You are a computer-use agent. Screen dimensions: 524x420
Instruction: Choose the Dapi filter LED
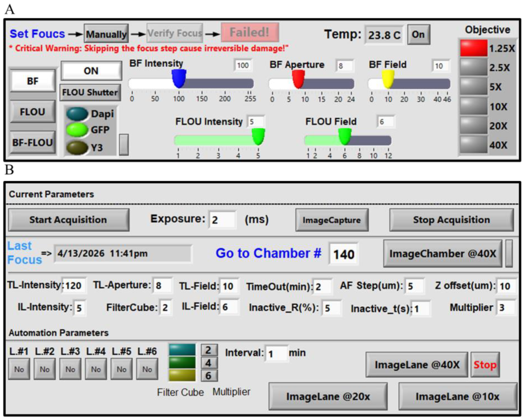coord(77,114)
